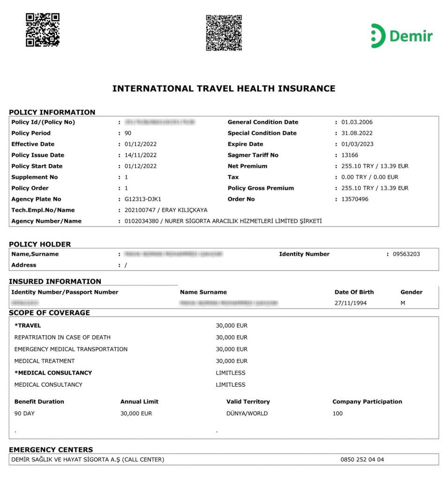The height and width of the screenshot is (480, 448).
Task: Select Gender value M
Action: [x=403, y=303]
